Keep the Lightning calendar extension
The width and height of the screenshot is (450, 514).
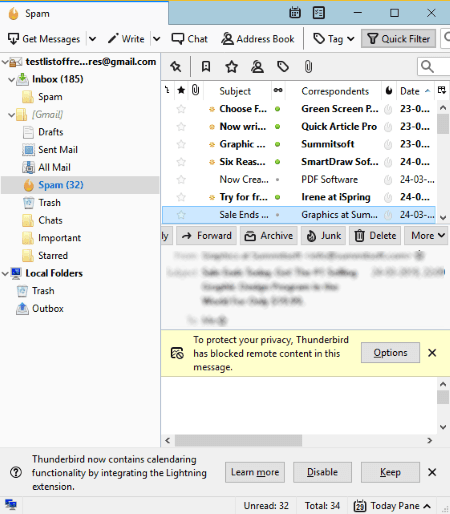coord(390,472)
